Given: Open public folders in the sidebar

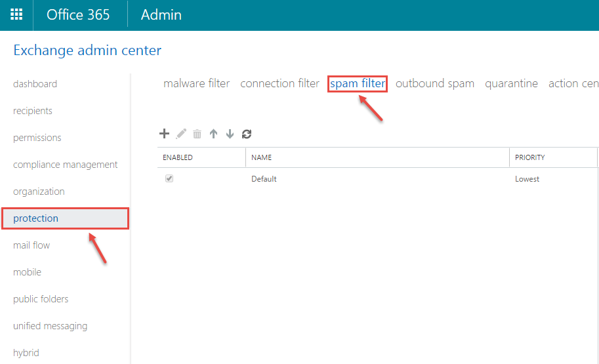Looking at the screenshot, I should click(x=41, y=298).
